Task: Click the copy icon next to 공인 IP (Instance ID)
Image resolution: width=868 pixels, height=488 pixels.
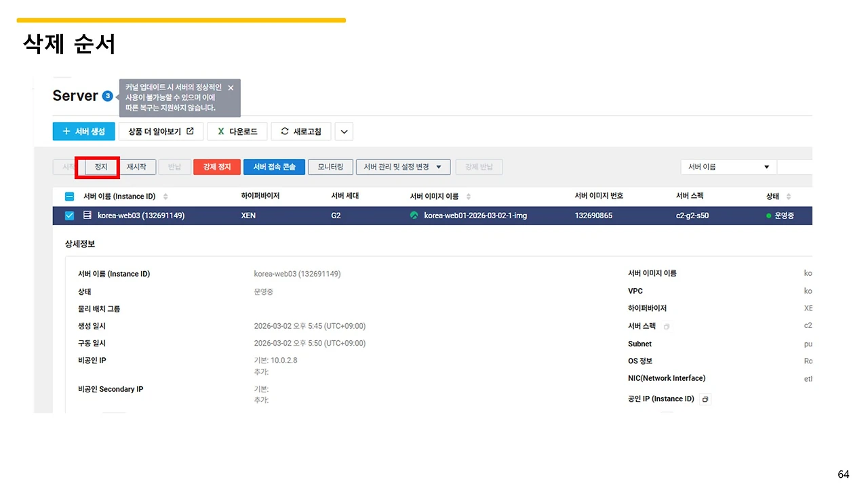Action: pos(705,399)
